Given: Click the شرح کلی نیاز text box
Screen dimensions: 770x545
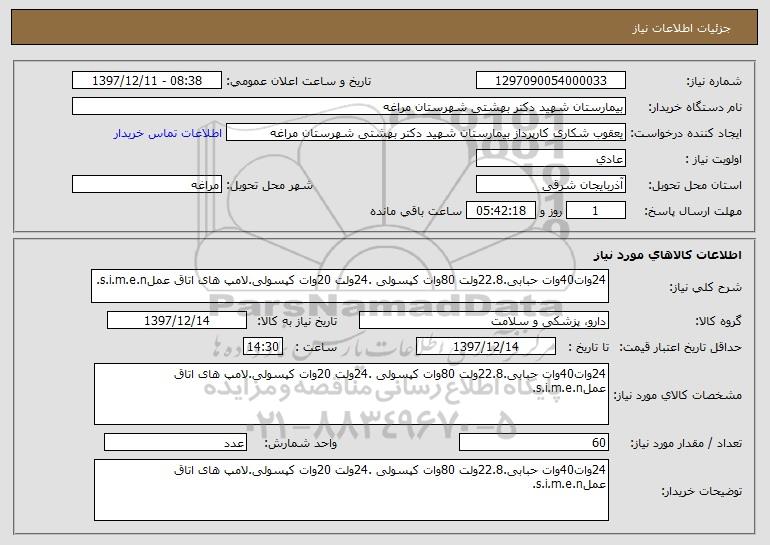Looking at the screenshot, I should pyautogui.click(x=350, y=286).
